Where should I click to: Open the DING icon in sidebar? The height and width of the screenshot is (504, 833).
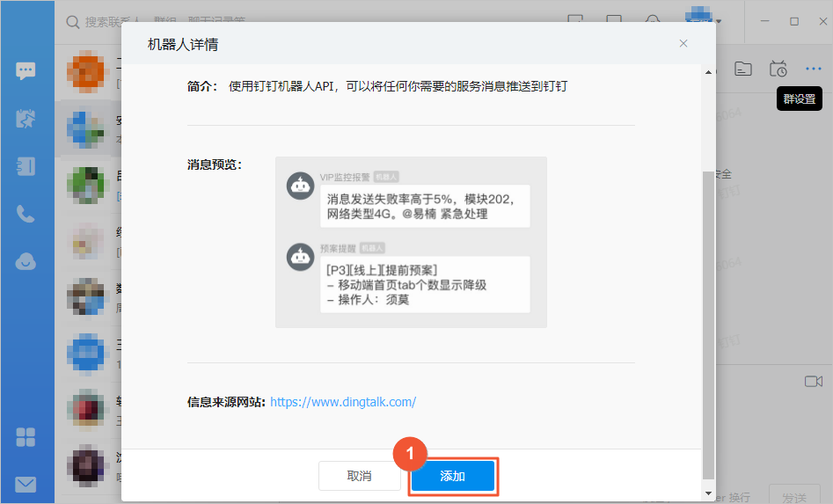coord(26,119)
